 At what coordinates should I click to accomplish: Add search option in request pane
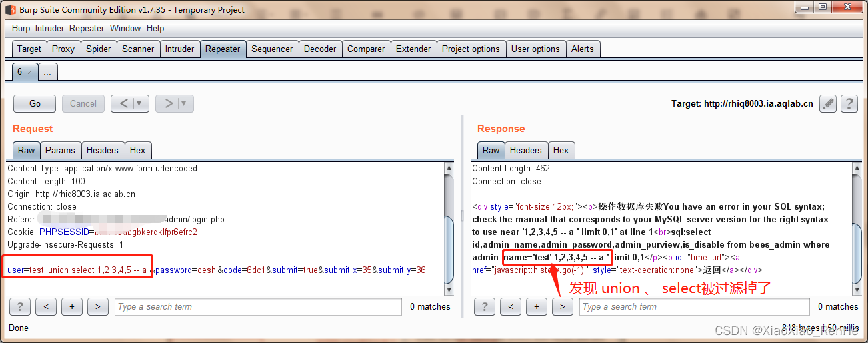click(72, 306)
